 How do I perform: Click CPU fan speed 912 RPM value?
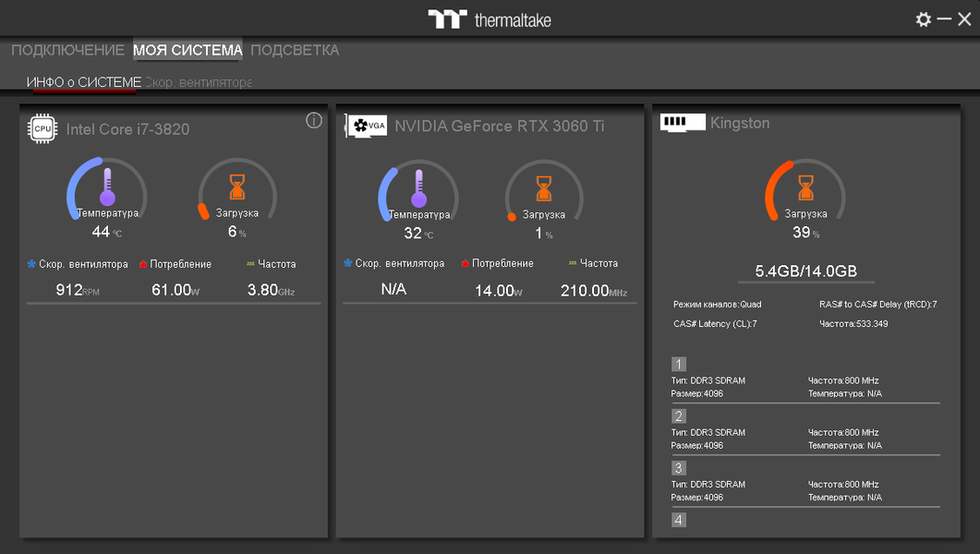78,290
